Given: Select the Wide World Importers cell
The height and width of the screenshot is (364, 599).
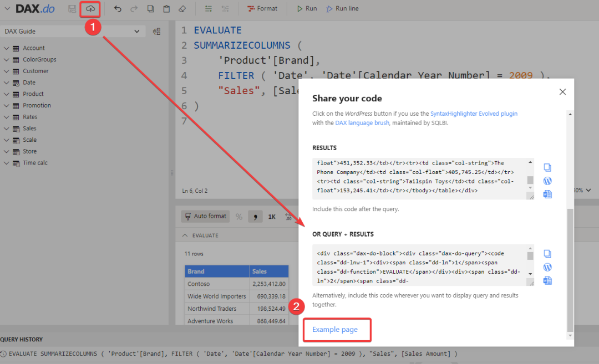Looking at the screenshot, I should click(x=217, y=296).
